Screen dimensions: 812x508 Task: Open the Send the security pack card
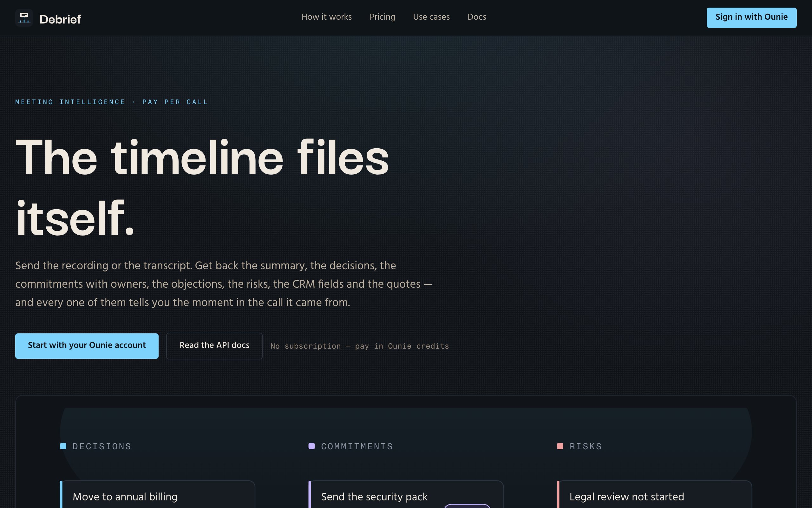tap(406, 495)
